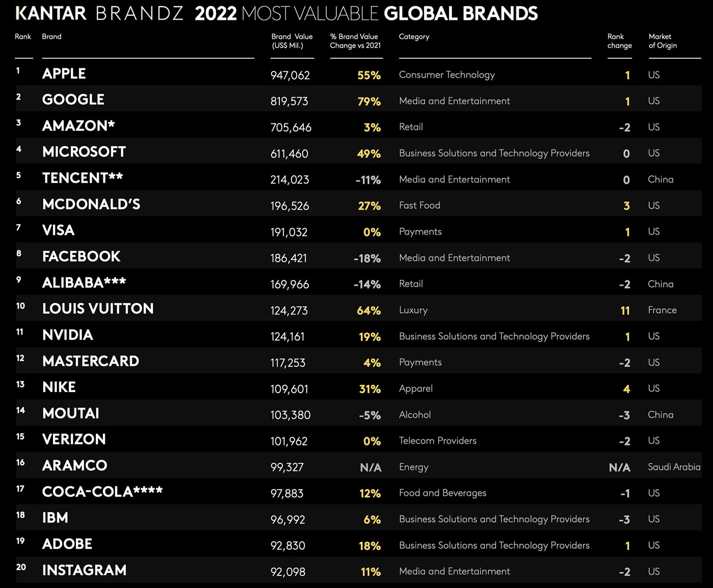Click the Brand column header
713x588 pixels.
point(52,37)
